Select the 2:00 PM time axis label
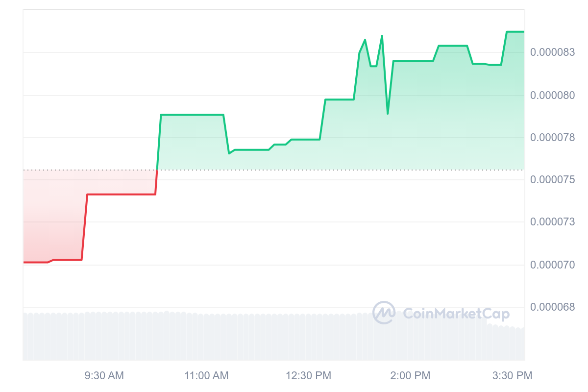This screenshot has width=588, height=392. 410,376
